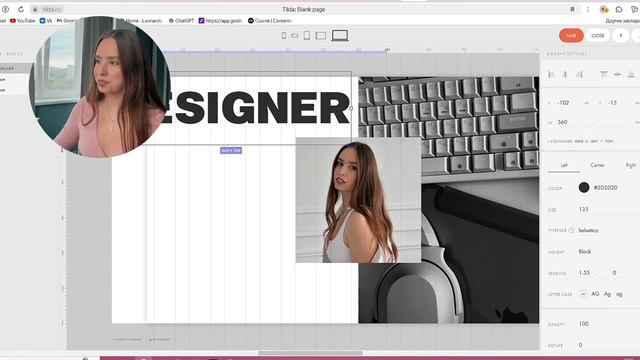Select the woman portrait image on canvas

(x=358, y=200)
